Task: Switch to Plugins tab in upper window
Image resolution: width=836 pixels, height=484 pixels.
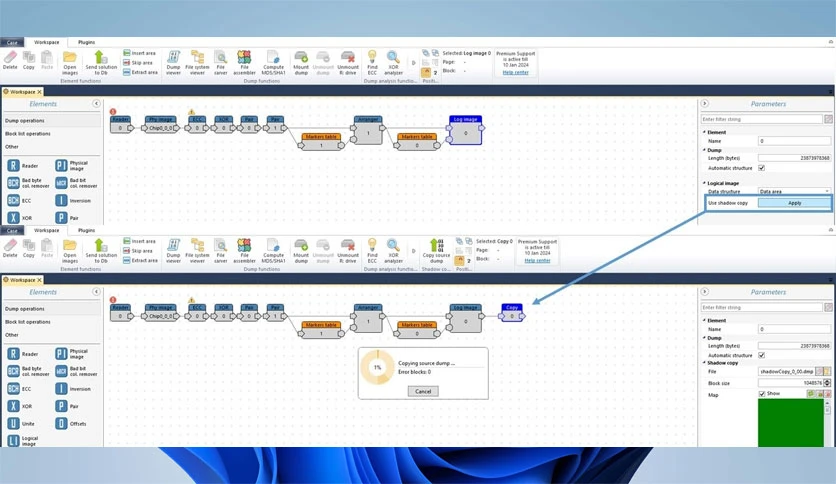Action: click(x=86, y=42)
